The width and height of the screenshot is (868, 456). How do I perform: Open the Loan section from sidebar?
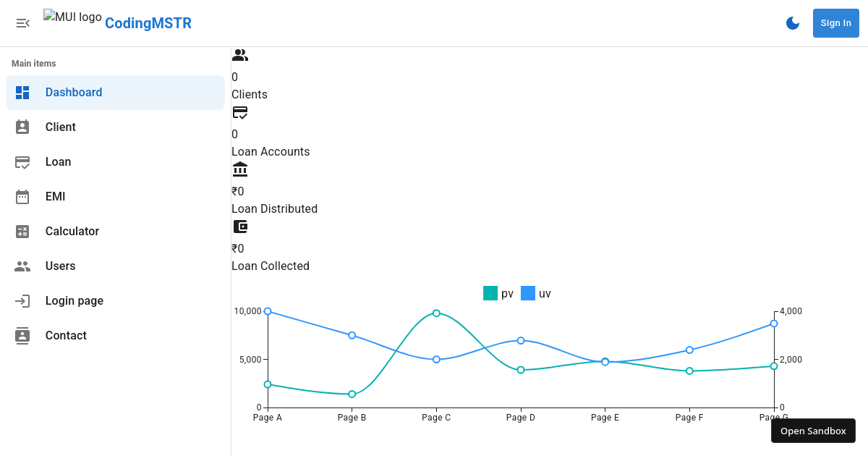(58, 161)
